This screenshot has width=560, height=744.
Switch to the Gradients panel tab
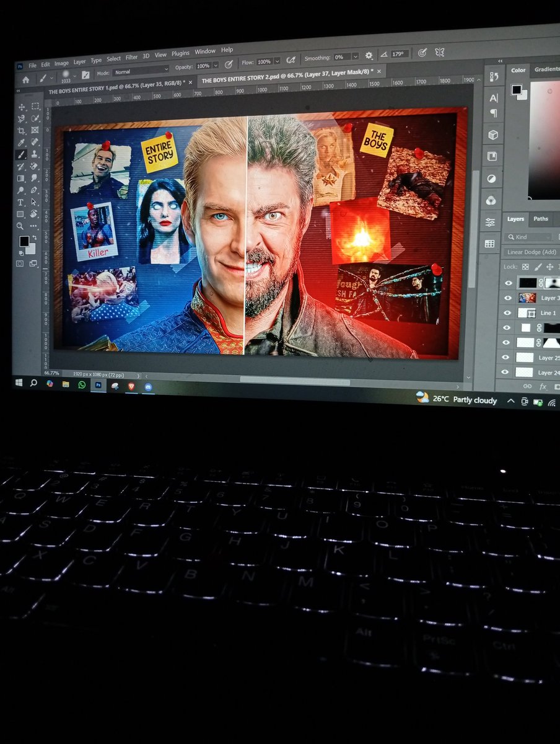pyautogui.click(x=546, y=69)
